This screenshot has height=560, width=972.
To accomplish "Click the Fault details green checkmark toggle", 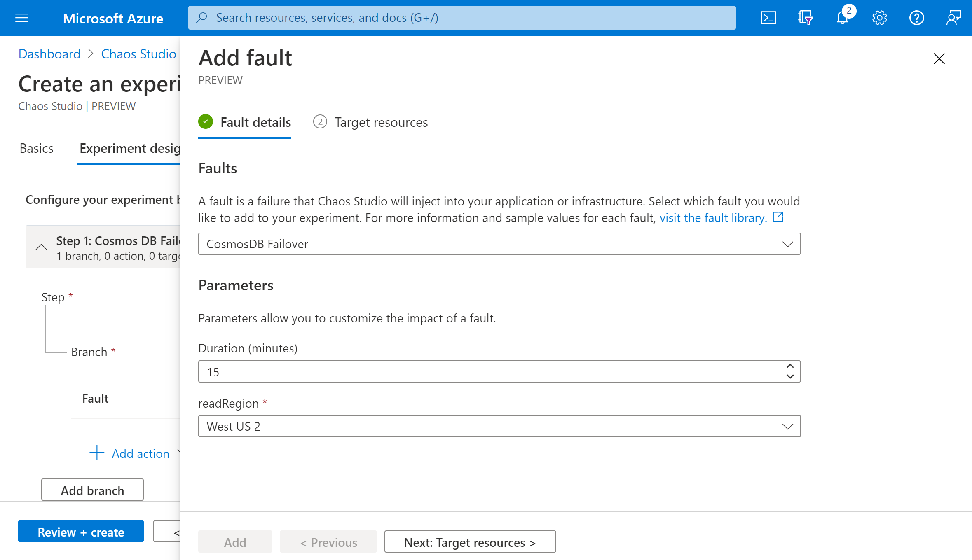I will pyautogui.click(x=206, y=121).
